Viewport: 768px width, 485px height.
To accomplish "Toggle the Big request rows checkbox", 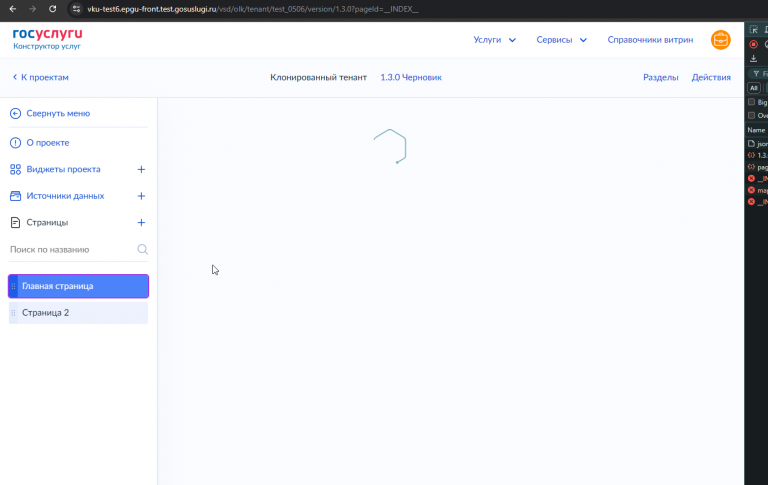I will coord(751,102).
